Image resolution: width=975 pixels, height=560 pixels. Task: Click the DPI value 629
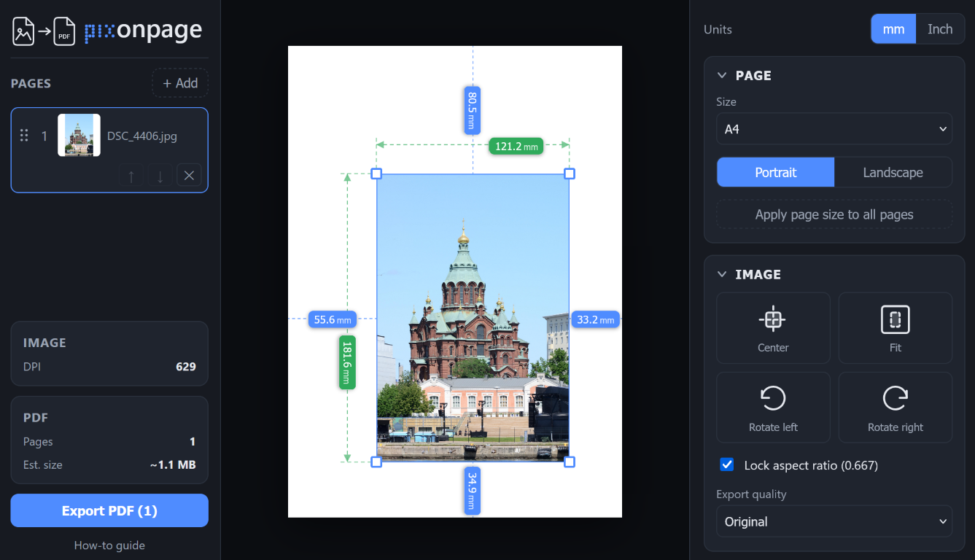point(186,367)
